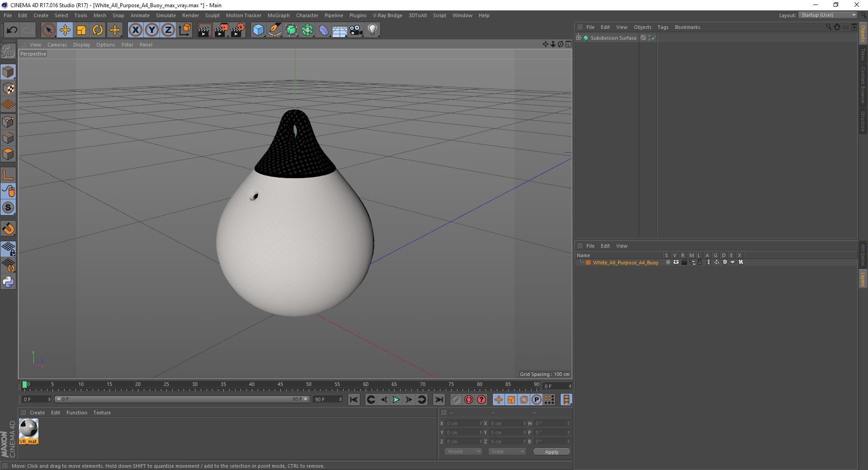The width and height of the screenshot is (868, 470).
Task: Open the MoGraph menu
Action: click(x=278, y=15)
